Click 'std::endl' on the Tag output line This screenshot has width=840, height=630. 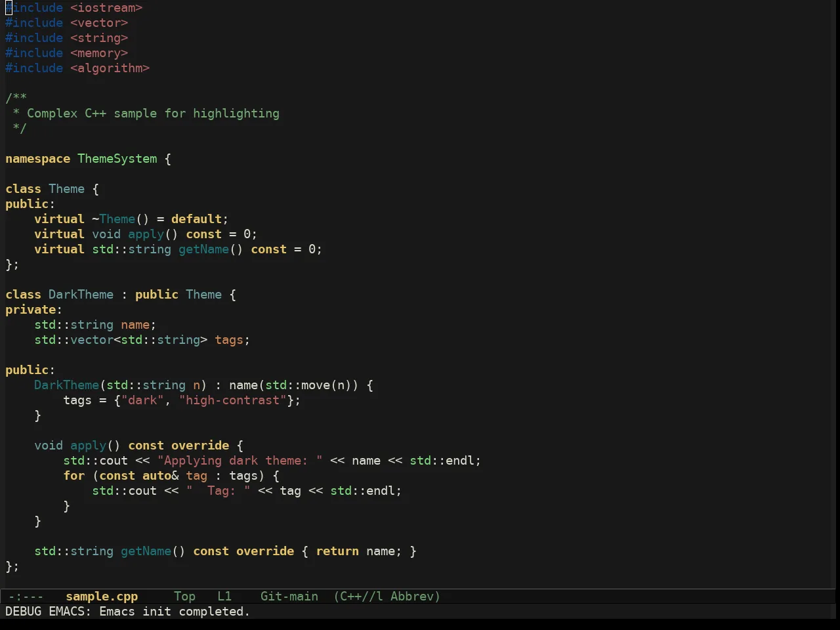pos(362,491)
